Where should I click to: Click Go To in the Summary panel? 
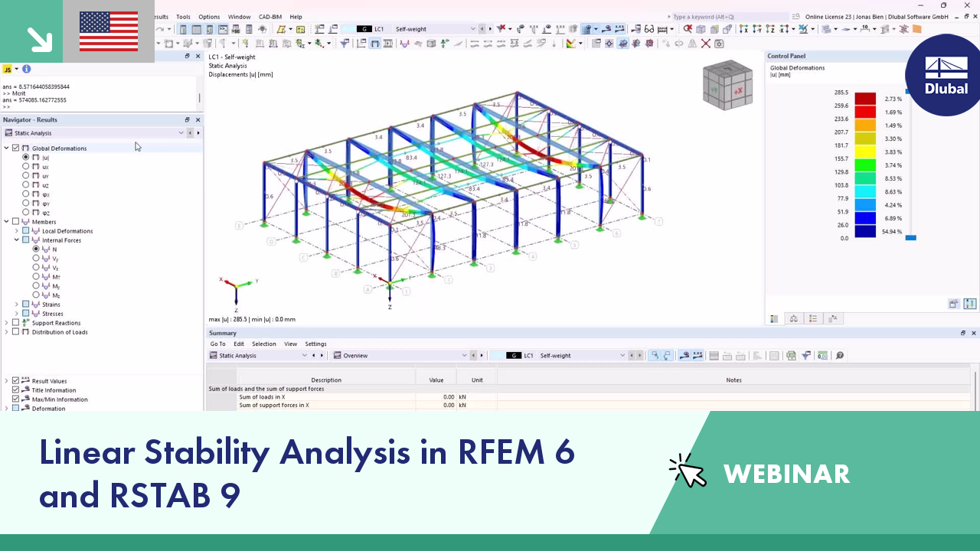pyautogui.click(x=218, y=344)
